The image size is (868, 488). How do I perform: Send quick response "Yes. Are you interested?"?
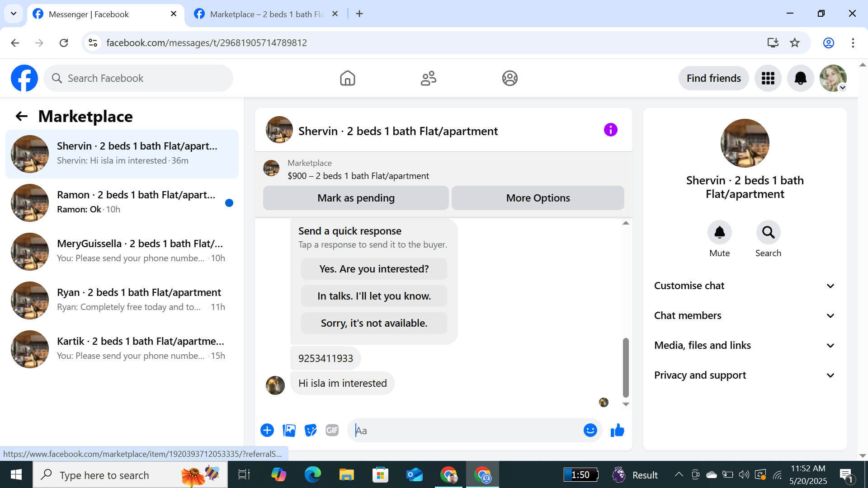pos(374,269)
